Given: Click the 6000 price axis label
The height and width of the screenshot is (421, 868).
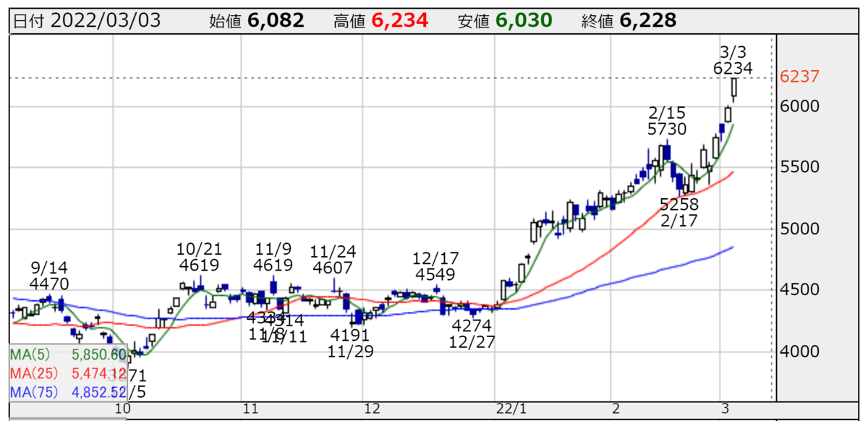Looking at the screenshot, I should point(801,106).
